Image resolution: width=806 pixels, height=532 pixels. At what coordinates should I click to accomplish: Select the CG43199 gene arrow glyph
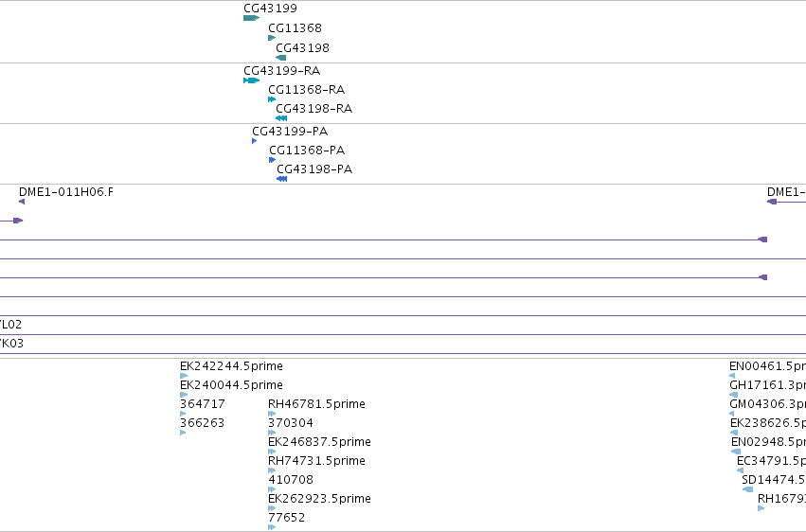(251, 18)
